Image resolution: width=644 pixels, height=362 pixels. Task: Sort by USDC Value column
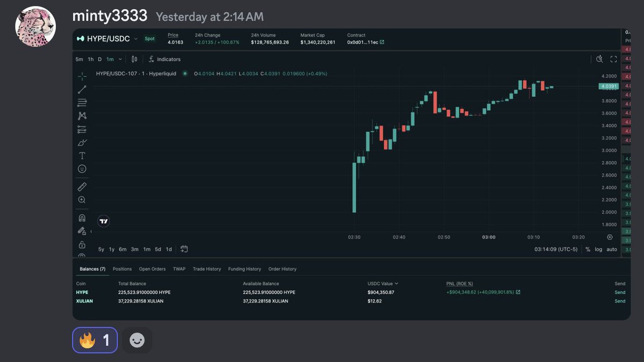tap(383, 284)
